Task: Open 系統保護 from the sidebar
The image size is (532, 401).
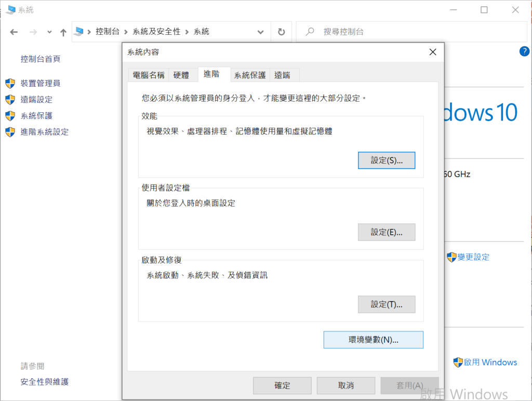Action: (x=37, y=116)
